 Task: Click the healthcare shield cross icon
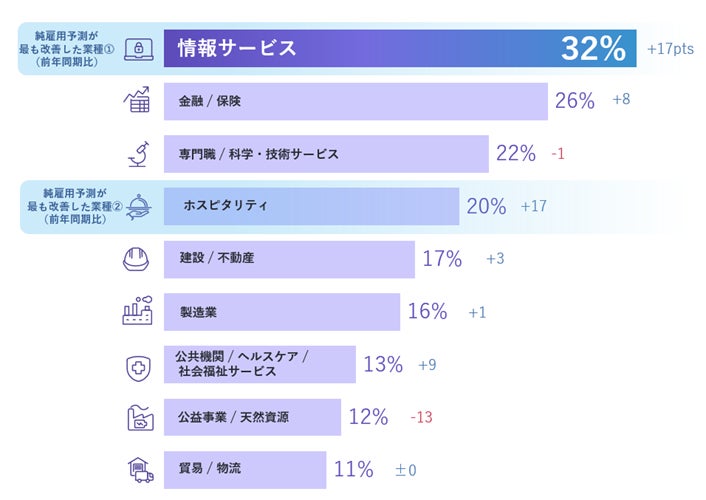(x=137, y=366)
